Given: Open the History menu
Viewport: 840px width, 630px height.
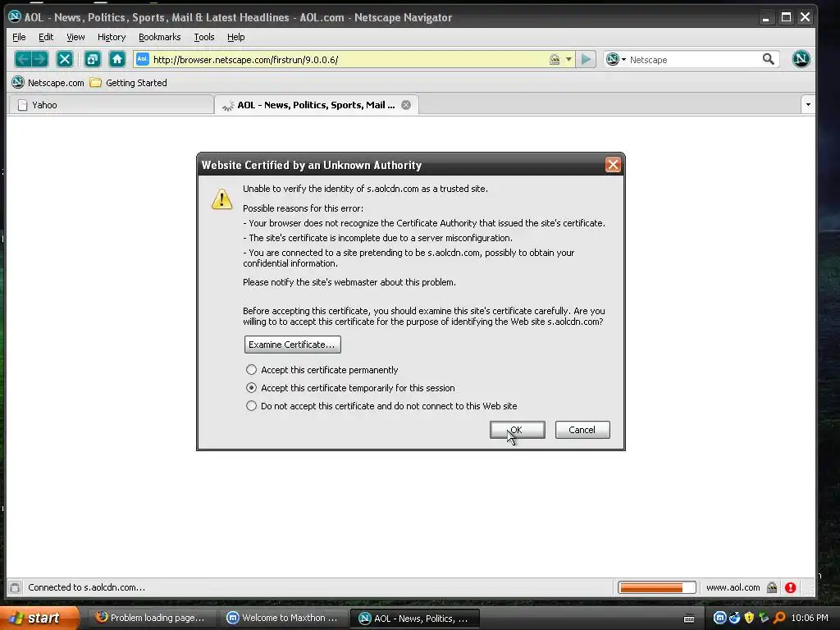Looking at the screenshot, I should (112, 37).
